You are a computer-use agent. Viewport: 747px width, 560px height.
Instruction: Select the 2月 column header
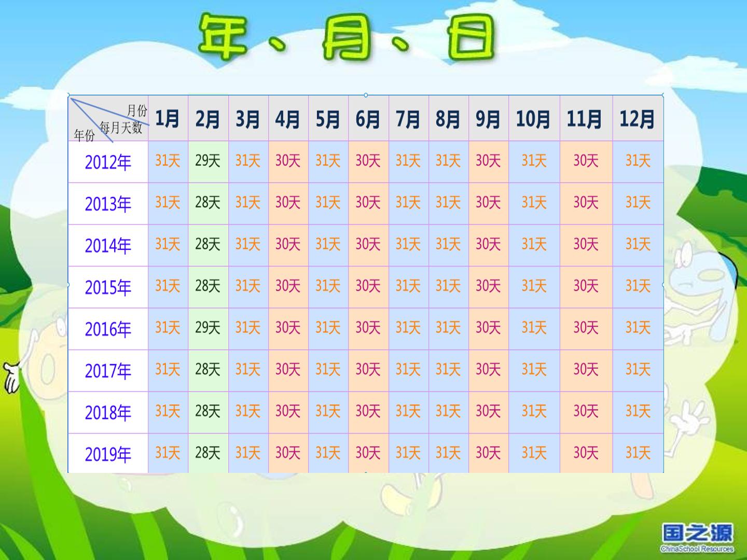coord(208,119)
